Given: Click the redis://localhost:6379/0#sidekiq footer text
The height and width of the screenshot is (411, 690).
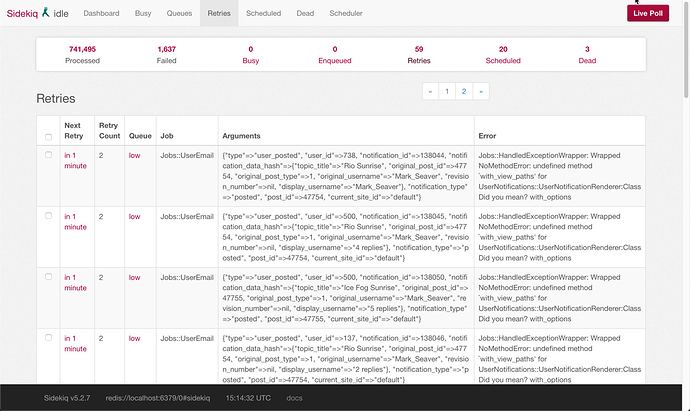Looking at the screenshot, I should tap(158, 398).
